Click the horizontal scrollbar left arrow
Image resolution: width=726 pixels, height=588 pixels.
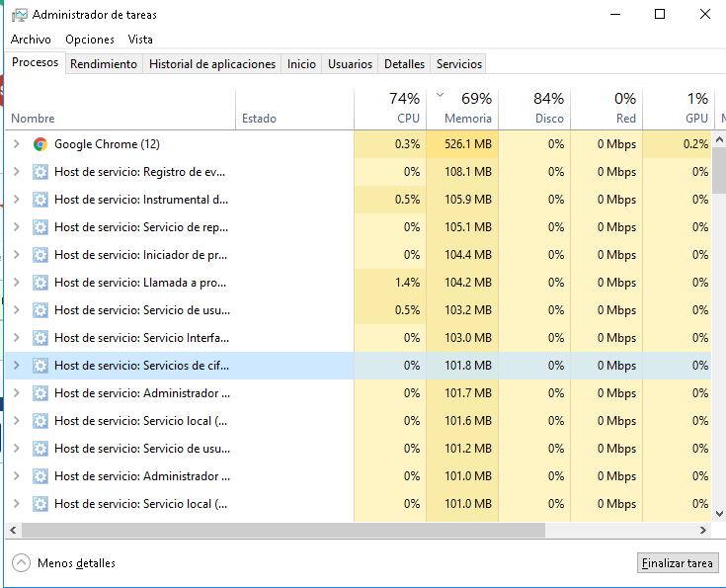[x=13, y=530]
